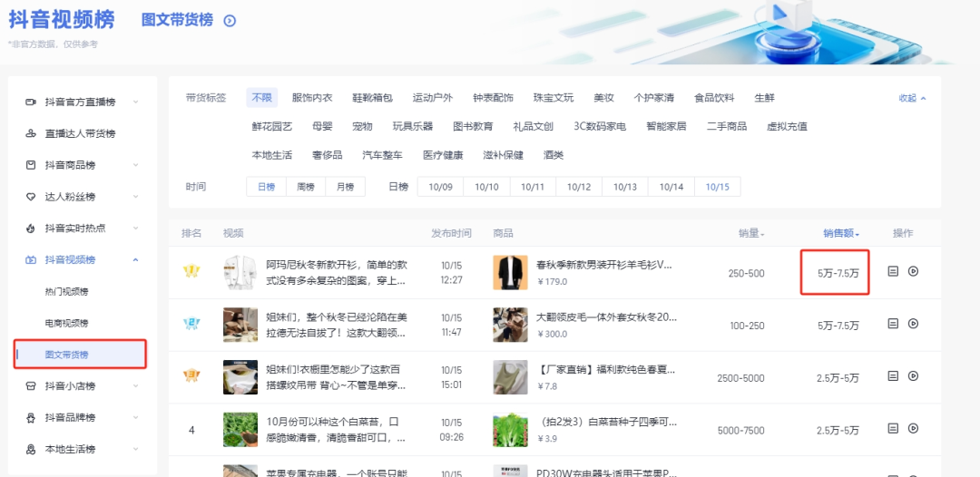Filter by the 服饰内衣 tag
The image size is (980, 477).
tap(312, 98)
